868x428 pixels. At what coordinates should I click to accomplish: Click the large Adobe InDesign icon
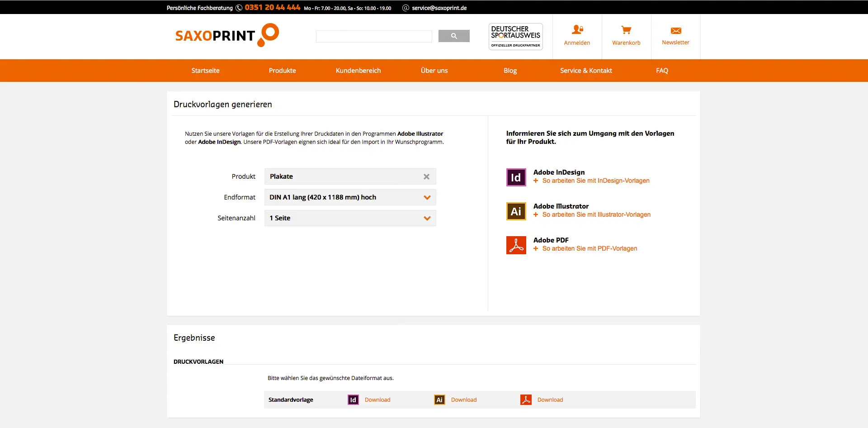[x=516, y=177]
